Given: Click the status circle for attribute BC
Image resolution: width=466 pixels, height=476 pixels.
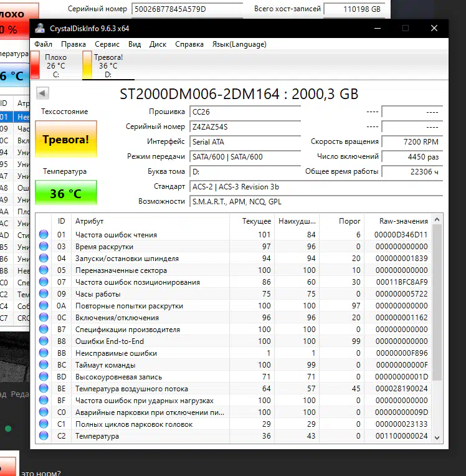Looking at the screenshot, I should 44,364.
